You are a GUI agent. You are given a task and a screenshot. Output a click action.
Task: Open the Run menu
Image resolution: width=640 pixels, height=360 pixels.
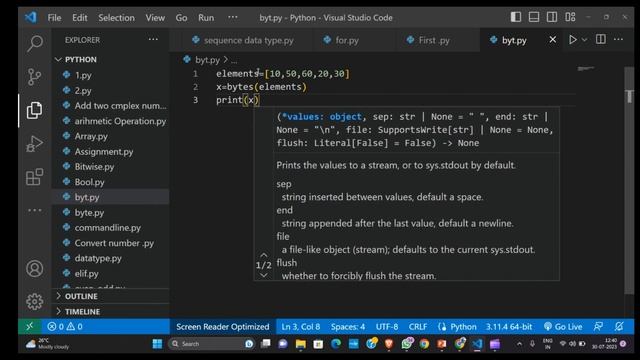click(206, 18)
